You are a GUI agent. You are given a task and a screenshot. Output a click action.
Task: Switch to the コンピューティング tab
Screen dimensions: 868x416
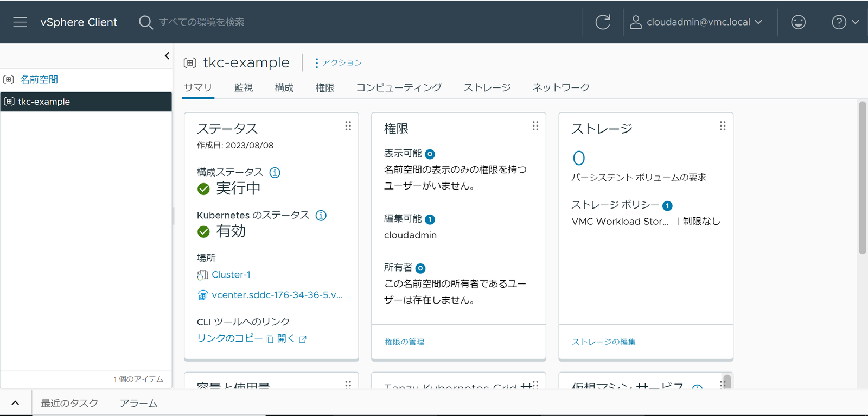399,87
